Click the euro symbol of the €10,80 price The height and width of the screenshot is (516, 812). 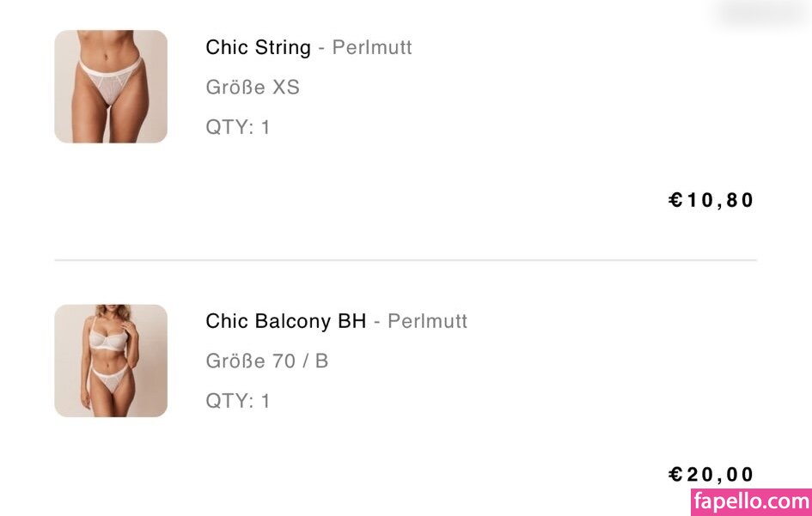(676, 200)
